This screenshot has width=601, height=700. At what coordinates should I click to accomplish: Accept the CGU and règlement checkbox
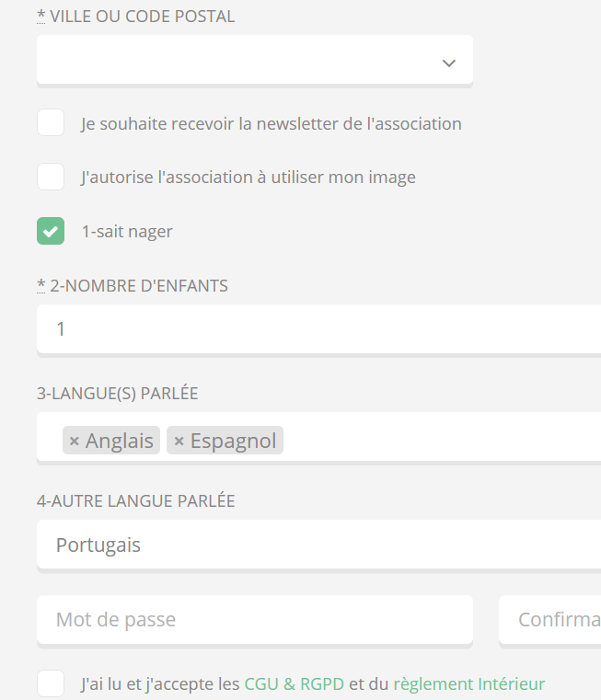pyautogui.click(x=51, y=683)
